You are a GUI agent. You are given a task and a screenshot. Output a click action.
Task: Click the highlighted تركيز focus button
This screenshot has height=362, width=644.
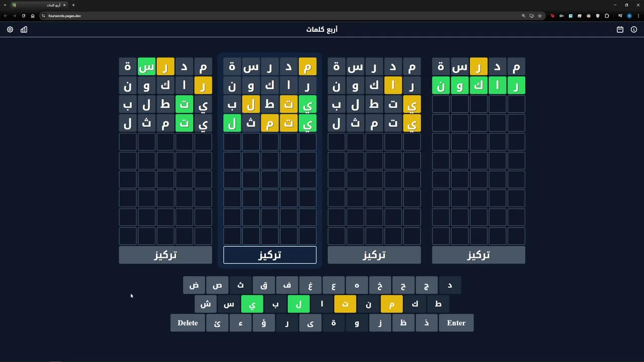(x=270, y=255)
